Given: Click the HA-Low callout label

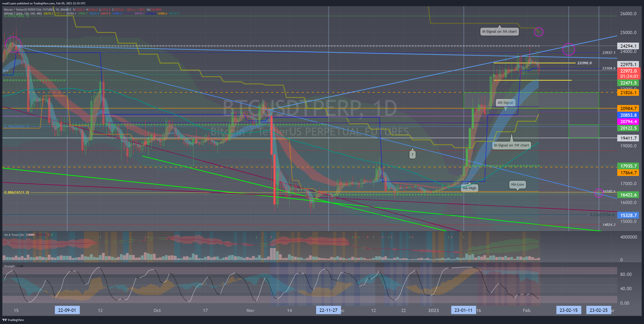Looking at the screenshot, I should point(517,184).
